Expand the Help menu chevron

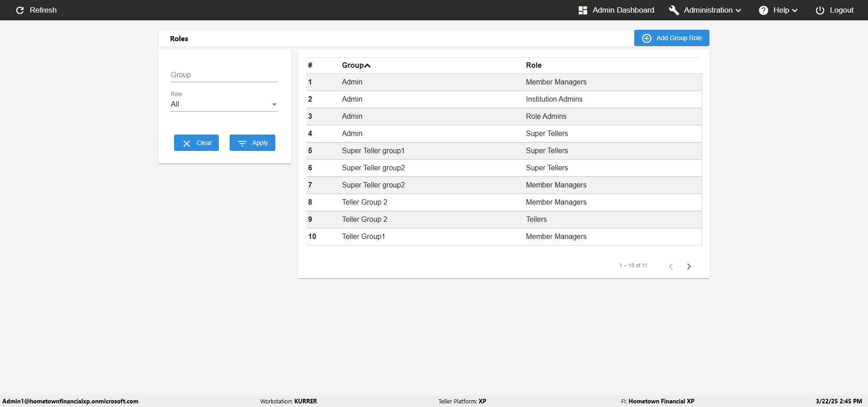coord(795,10)
